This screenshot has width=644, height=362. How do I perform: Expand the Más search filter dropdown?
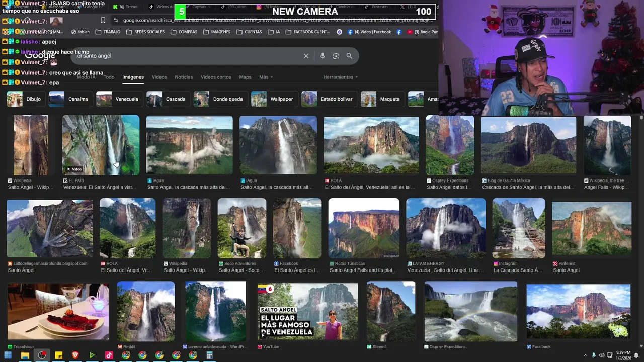[266, 77]
